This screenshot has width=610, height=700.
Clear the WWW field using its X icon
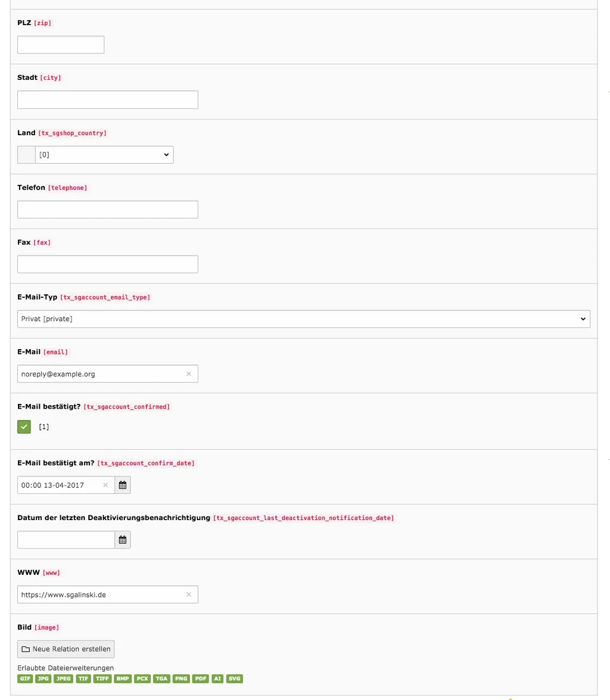188,594
